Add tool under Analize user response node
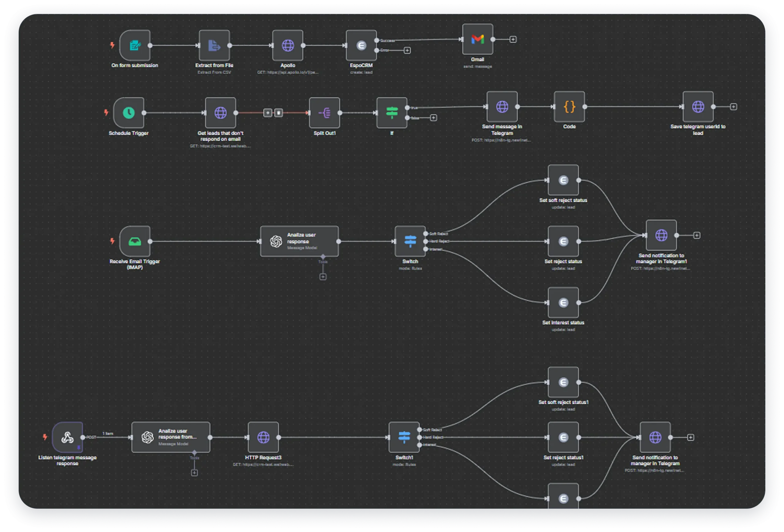 (x=323, y=277)
